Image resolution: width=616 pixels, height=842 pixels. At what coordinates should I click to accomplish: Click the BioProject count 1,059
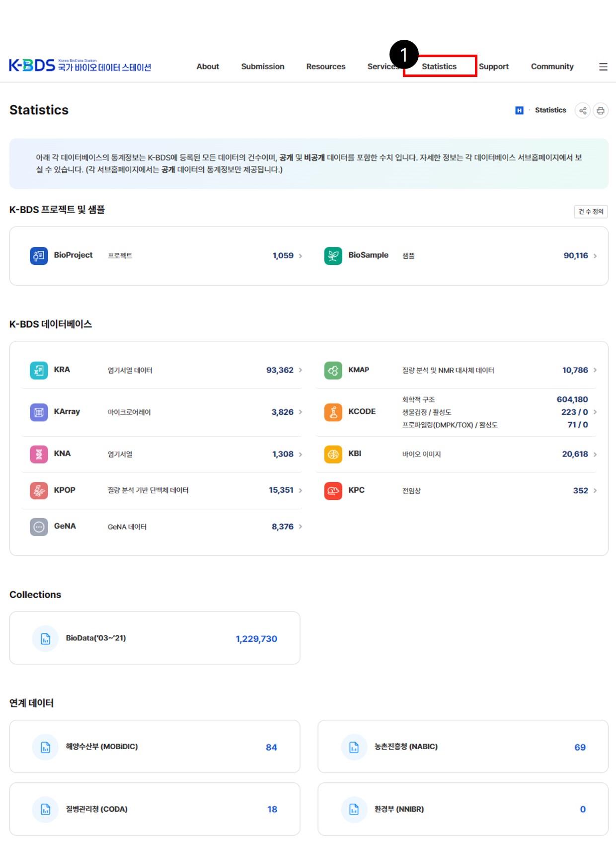[x=283, y=256]
